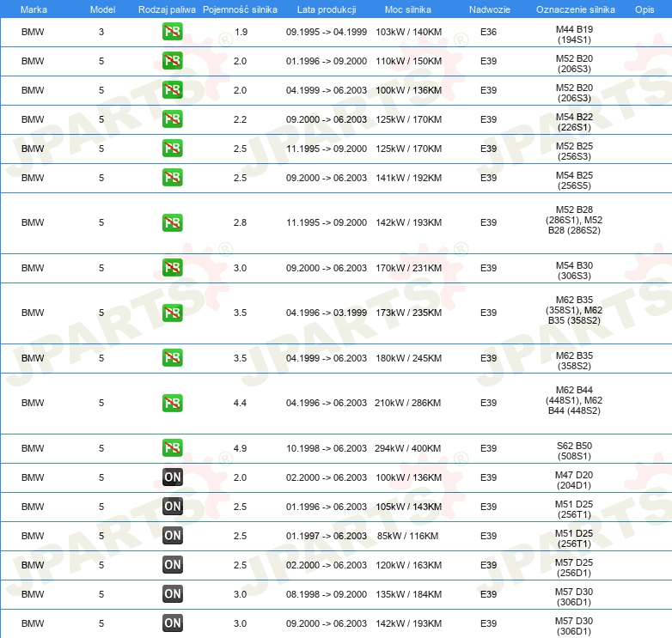
Task: Select engine capacity 2.8 cell
Action: click(x=240, y=222)
